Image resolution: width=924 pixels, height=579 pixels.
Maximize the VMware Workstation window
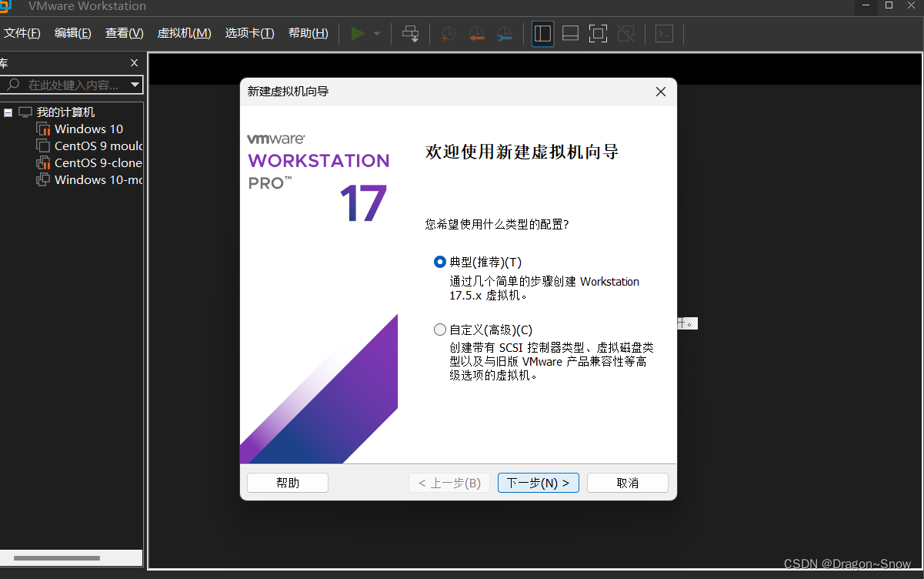point(889,5)
